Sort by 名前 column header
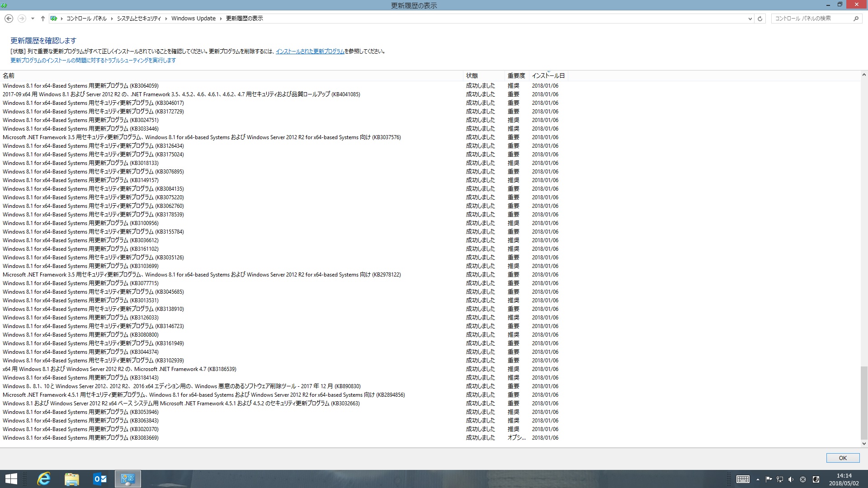 (x=9, y=75)
